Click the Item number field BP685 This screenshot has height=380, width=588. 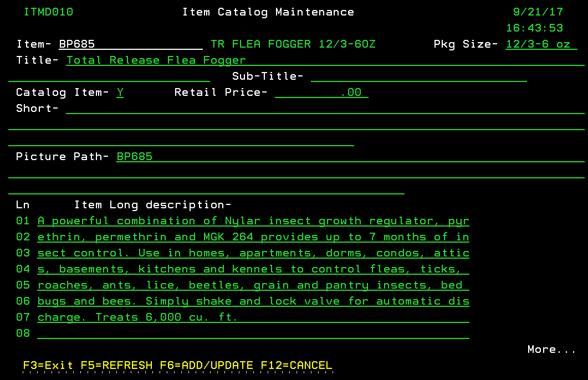(x=131, y=44)
